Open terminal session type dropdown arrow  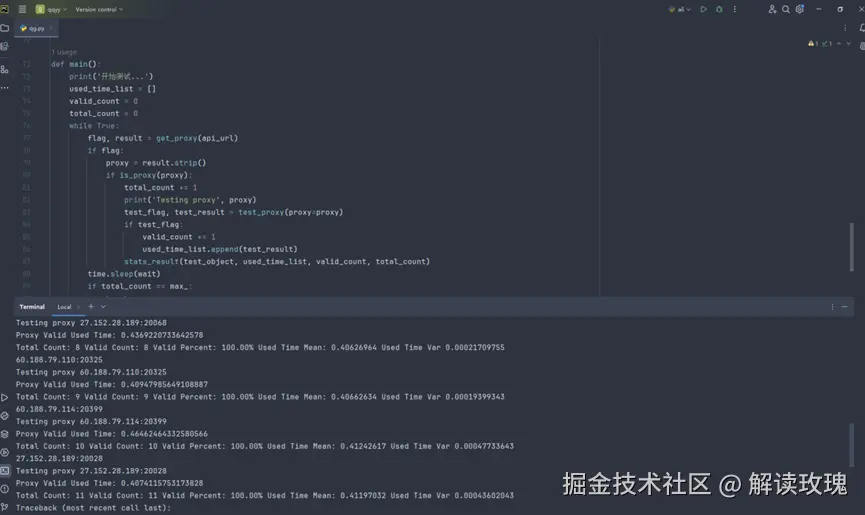(x=103, y=307)
